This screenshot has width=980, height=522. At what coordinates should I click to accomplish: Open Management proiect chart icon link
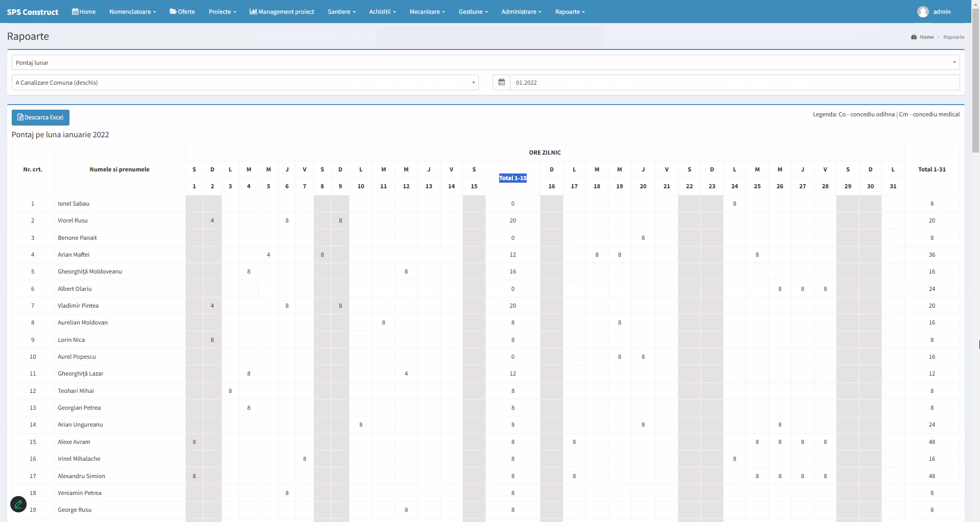253,12
